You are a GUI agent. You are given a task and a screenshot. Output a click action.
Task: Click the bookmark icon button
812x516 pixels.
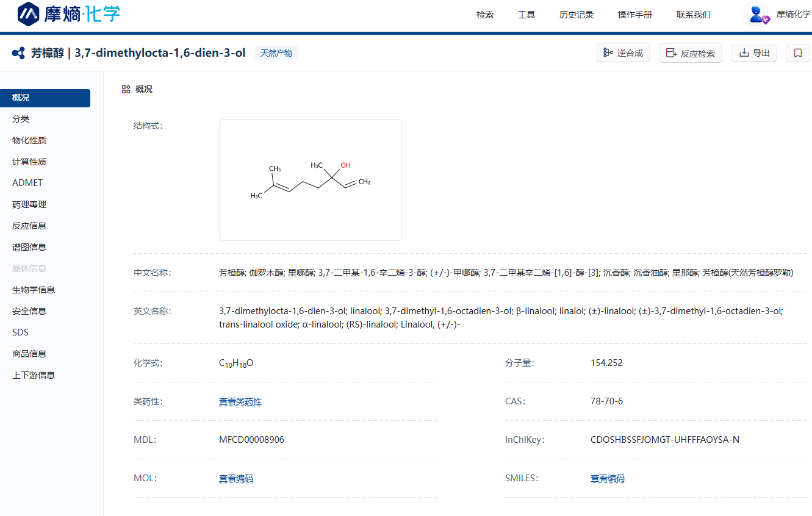point(797,53)
